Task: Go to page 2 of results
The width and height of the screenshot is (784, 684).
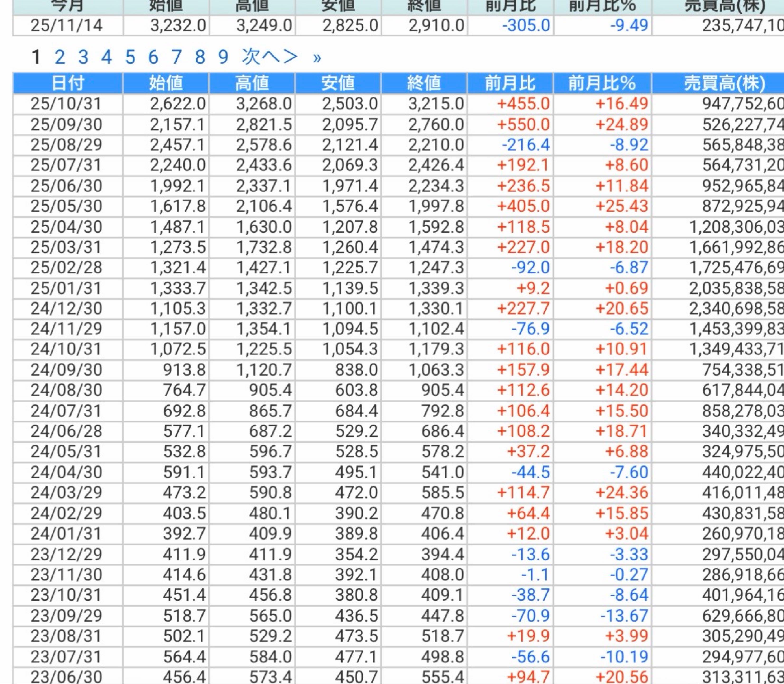Action: (x=60, y=57)
